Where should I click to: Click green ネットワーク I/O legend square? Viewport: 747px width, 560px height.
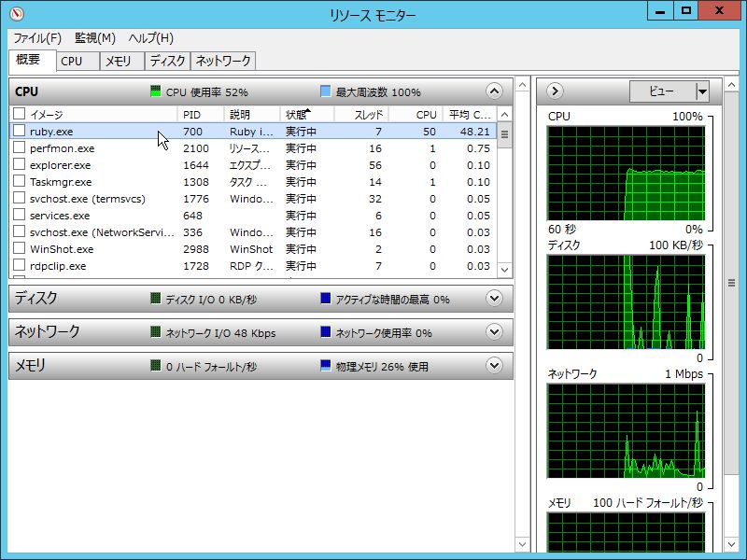point(155,332)
